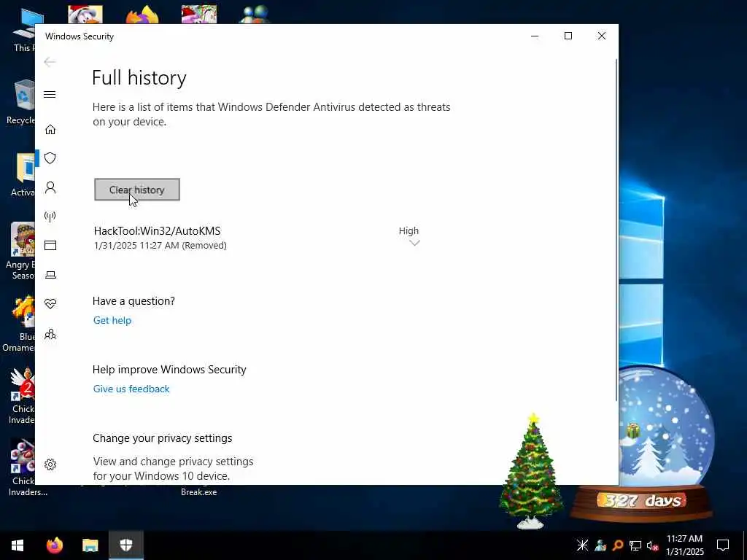Open the Get help link
747x560 pixels.
[112, 320]
